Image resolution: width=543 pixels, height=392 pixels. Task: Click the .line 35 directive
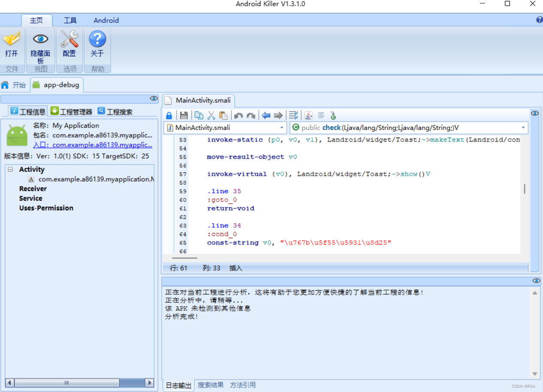click(224, 191)
